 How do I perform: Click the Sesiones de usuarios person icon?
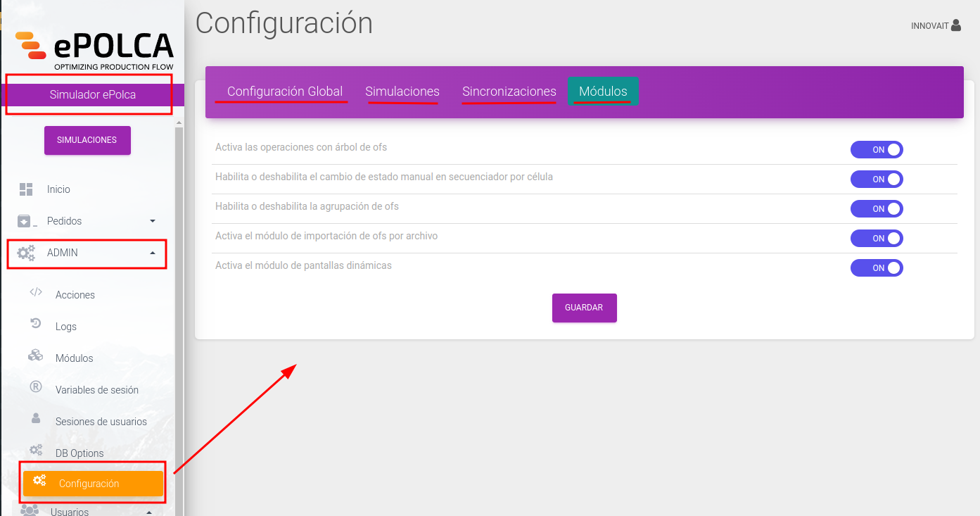pyautogui.click(x=36, y=418)
